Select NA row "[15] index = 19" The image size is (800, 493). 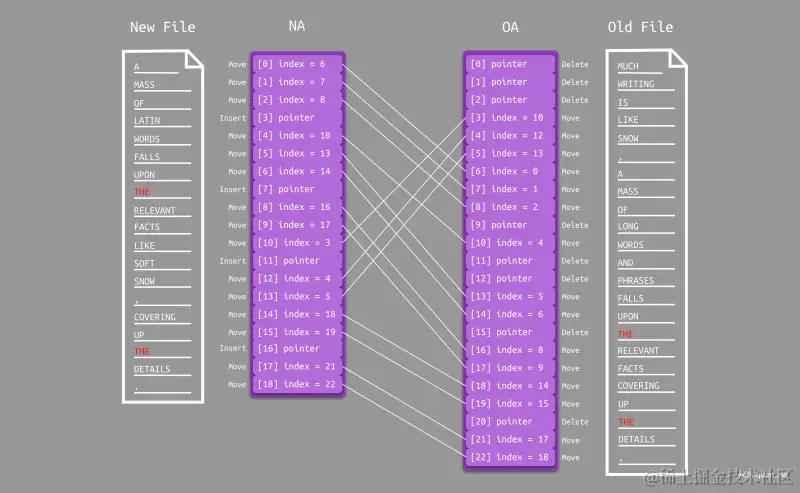click(297, 332)
